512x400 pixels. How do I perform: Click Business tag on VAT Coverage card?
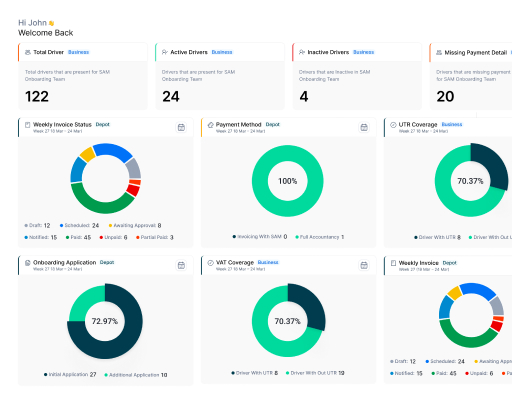(268, 262)
